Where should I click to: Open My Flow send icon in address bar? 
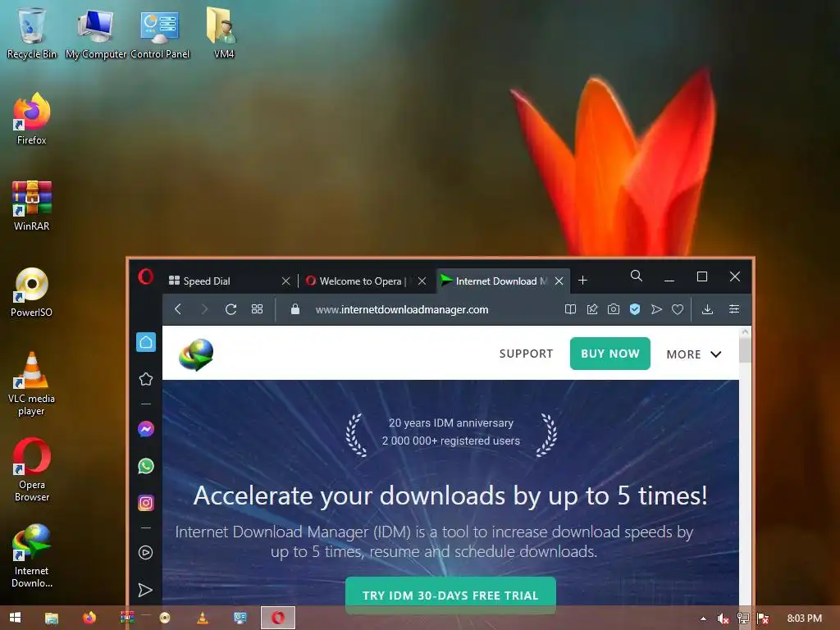point(656,309)
